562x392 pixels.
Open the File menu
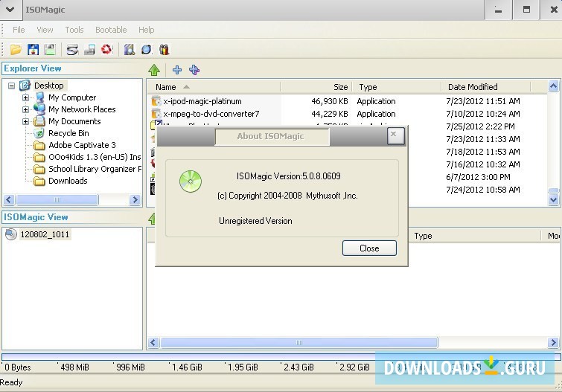click(x=19, y=30)
